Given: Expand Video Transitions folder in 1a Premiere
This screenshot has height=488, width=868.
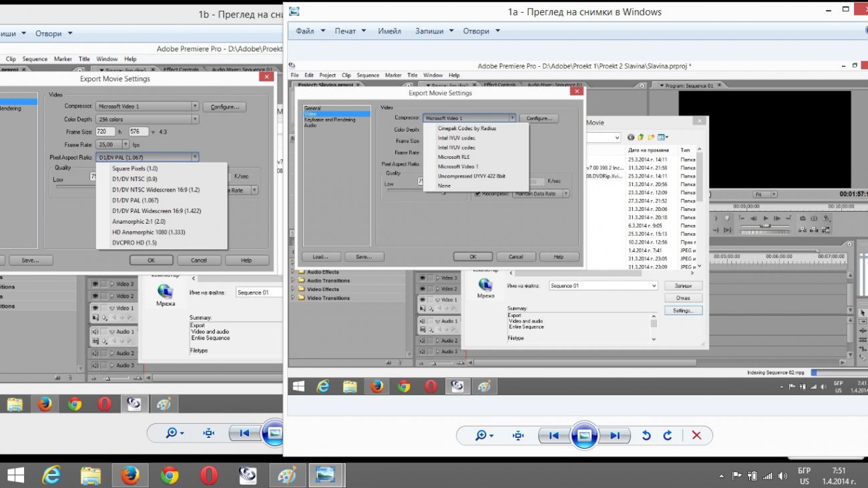Looking at the screenshot, I should click(x=293, y=298).
